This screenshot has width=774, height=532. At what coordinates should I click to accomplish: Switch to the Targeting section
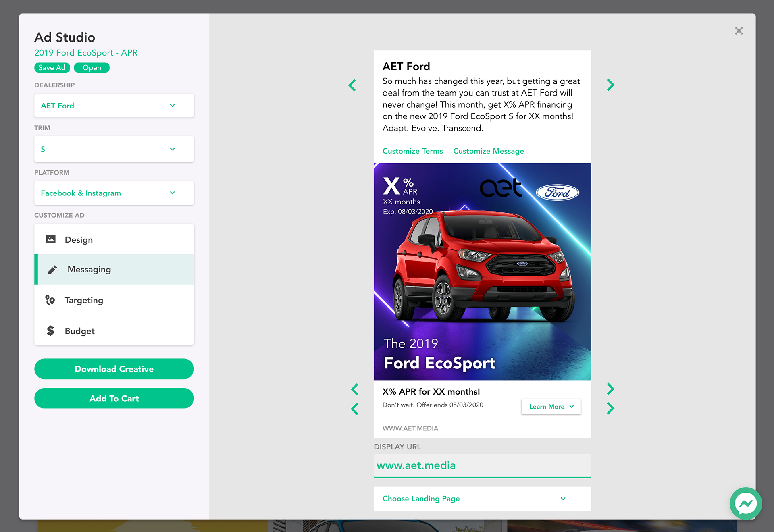pos(114,300)
